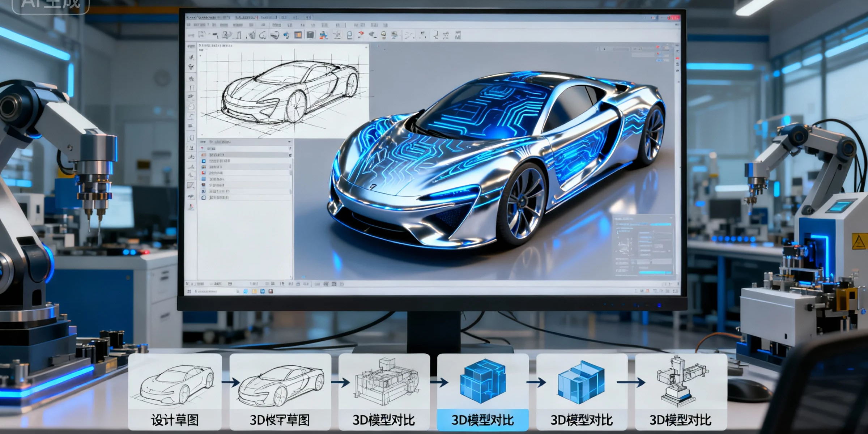Click the blue headset toolbar icon
This screenshot has height=434, width=868.
[x=286, y=35]
